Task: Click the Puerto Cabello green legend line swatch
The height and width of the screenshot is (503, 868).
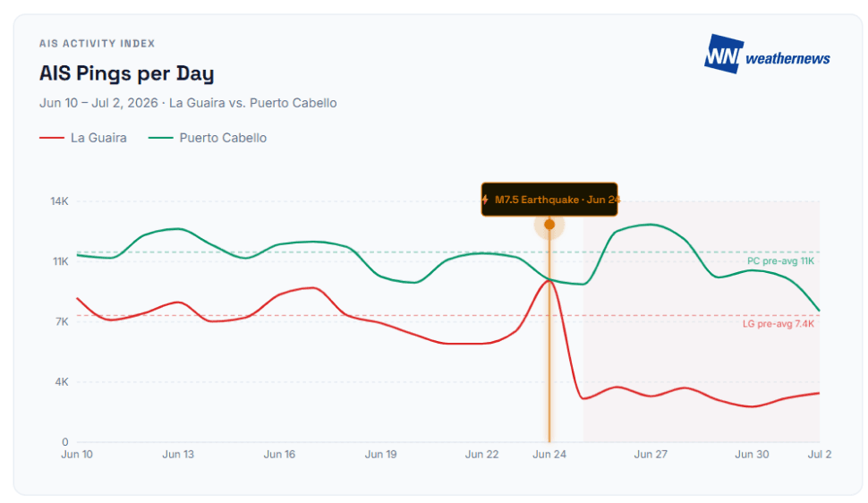Action: 160,138
